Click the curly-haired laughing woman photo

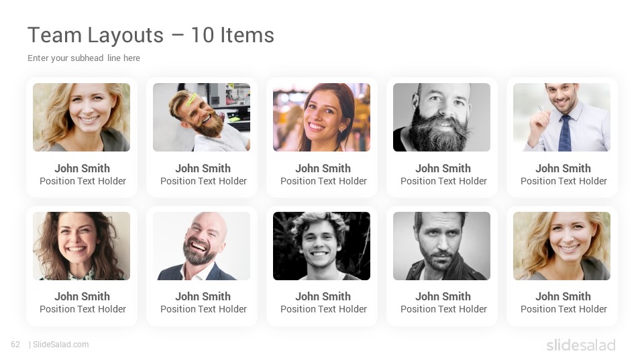point(81,246)
